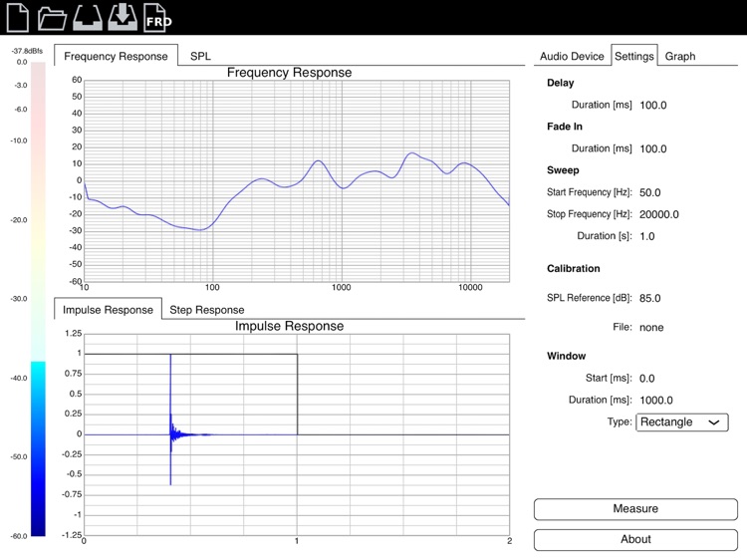
Task: Click the input level meter bar
Action: [x=38, y=299]
